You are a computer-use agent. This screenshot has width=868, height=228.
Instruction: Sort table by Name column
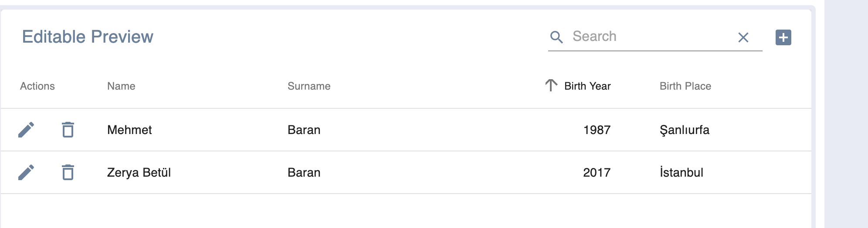[x=121, y=86]
